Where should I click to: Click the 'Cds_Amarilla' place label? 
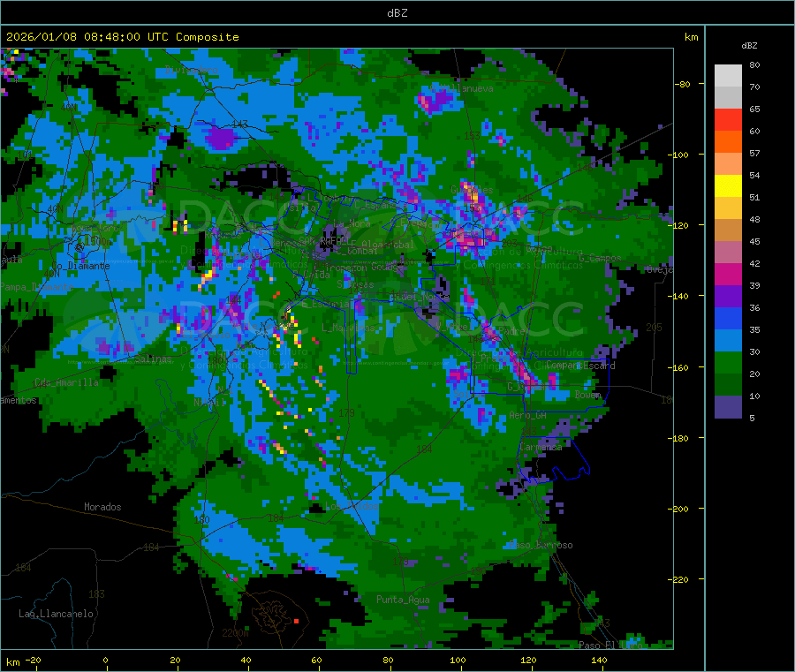[66, 382]
